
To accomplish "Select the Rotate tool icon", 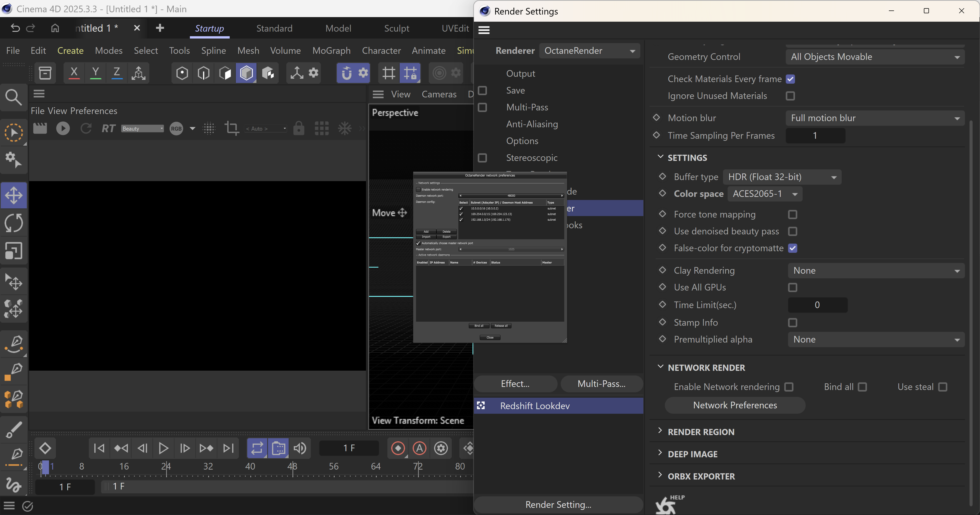I will click(14, 223).
